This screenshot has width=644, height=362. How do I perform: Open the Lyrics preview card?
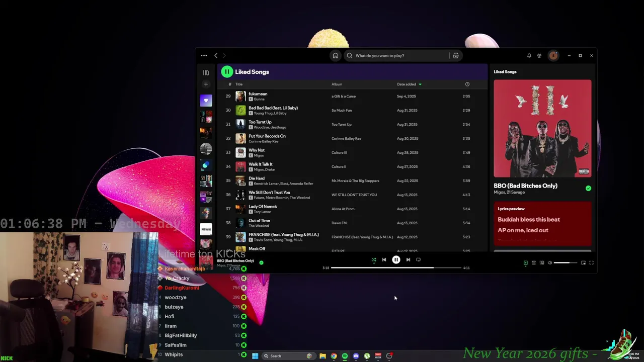[542, 224]
